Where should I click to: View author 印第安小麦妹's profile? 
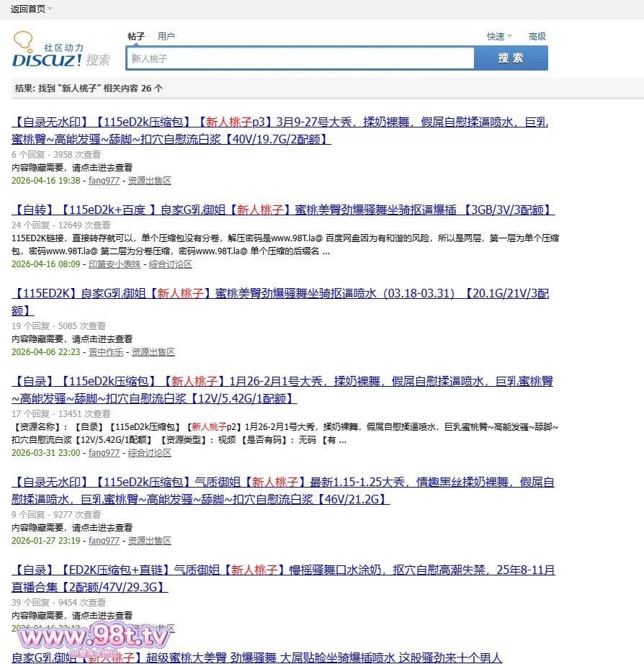[x=115, y=264]
